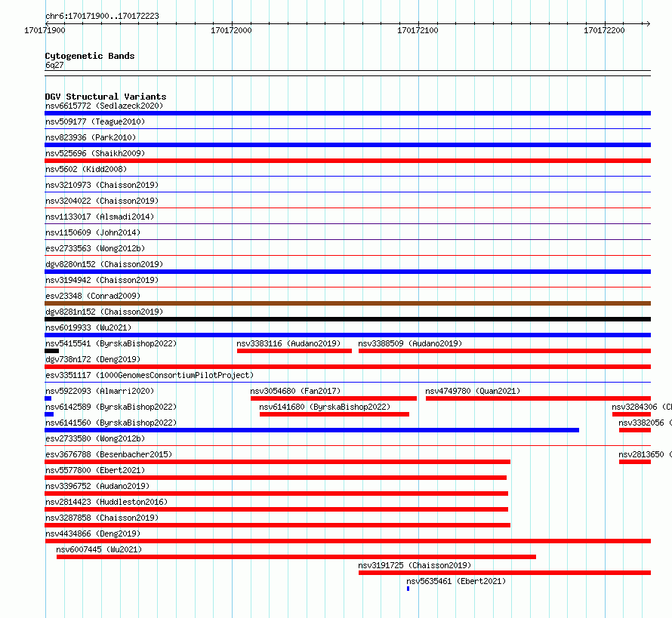Open esv2733580 (Wong2012b) entry

[95, 438]
